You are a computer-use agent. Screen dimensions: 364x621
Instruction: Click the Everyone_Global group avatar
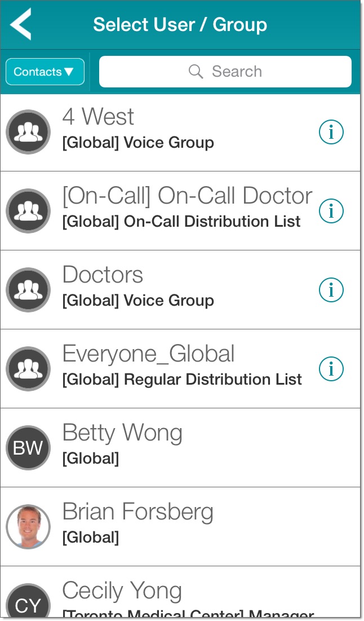pos(28,369)
